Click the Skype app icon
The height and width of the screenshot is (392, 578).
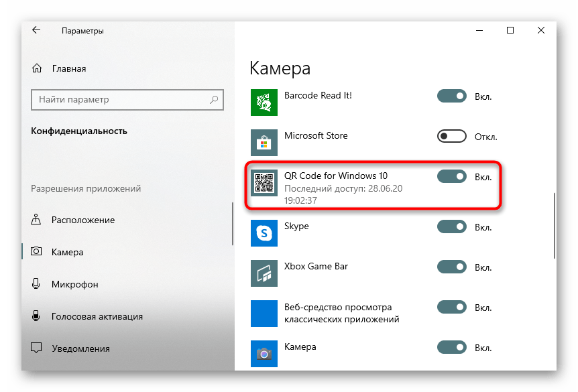click(264, 233)
